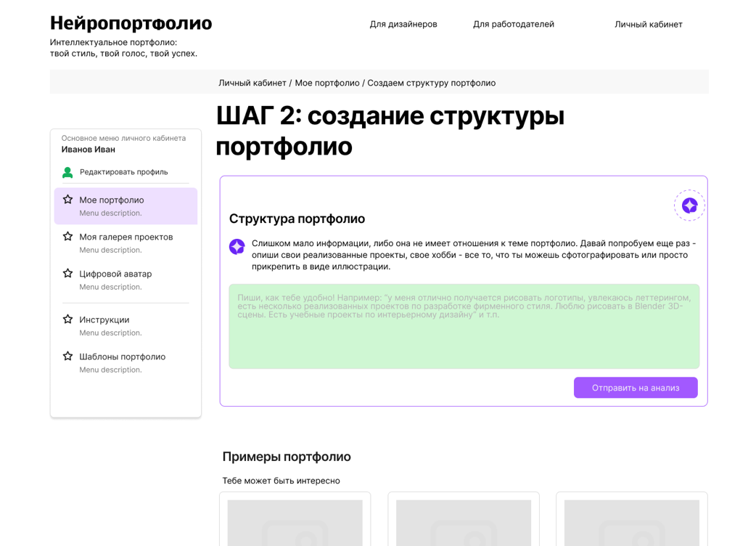The height and width of the screenshot is (546, 756).
Task: Click breadcrumb Личный кабинет
Action: coord(252,83)
